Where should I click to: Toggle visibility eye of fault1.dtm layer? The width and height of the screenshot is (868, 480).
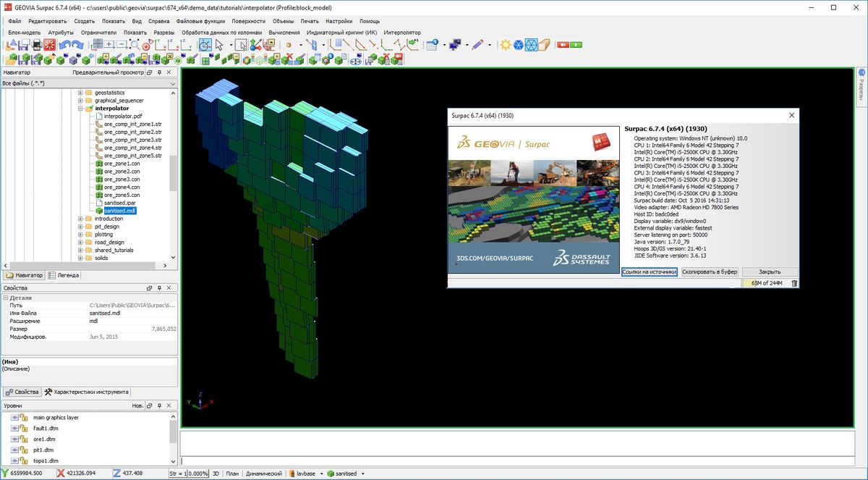point(14,429)
